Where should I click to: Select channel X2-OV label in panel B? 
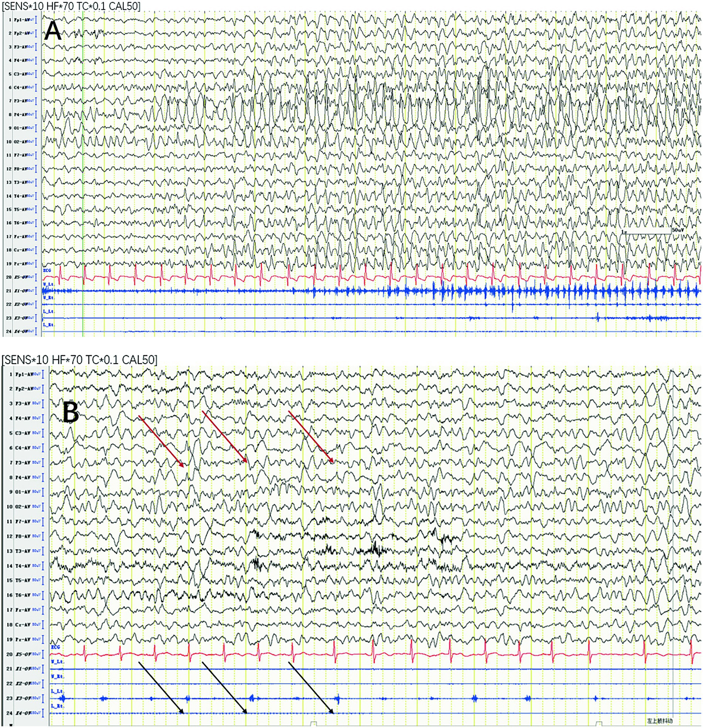pos(23,684)
